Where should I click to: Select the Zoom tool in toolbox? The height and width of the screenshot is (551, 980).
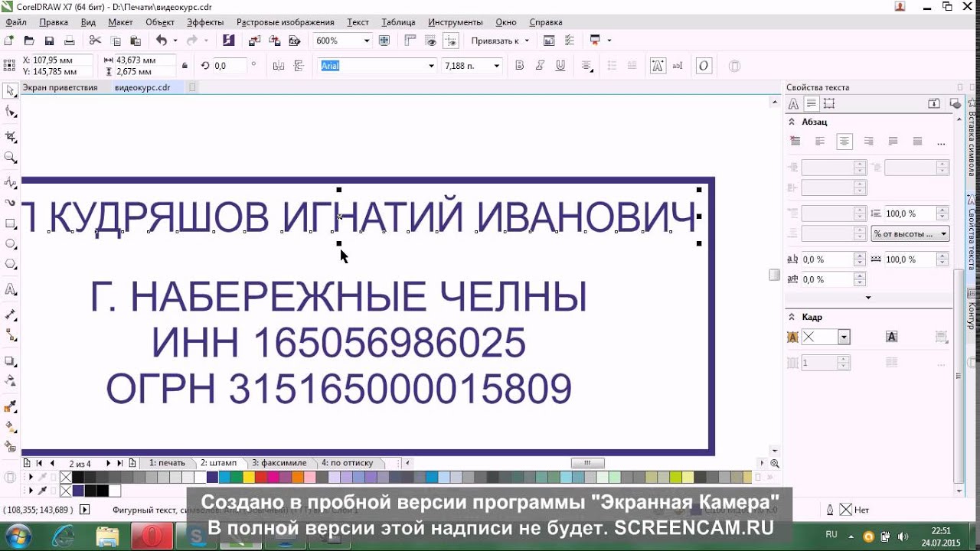click(11, 157)
